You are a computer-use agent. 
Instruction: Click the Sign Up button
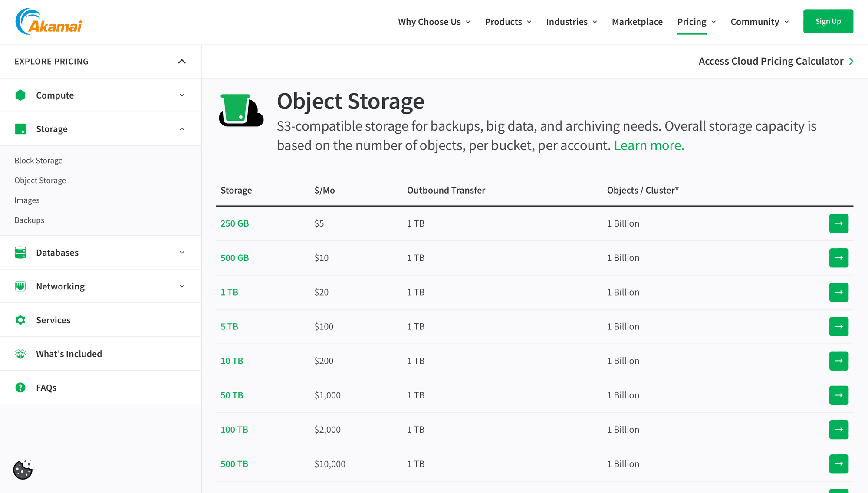[x=828, y=21]
